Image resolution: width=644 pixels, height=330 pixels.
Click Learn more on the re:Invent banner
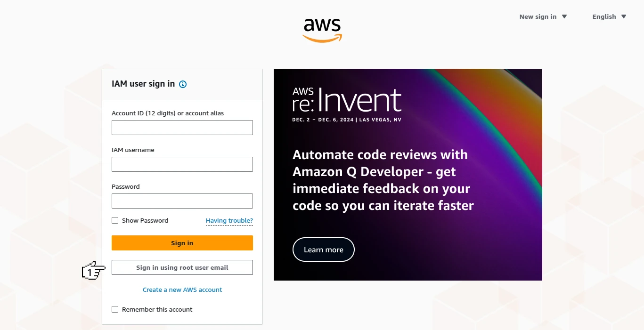[x=324, y=250]
